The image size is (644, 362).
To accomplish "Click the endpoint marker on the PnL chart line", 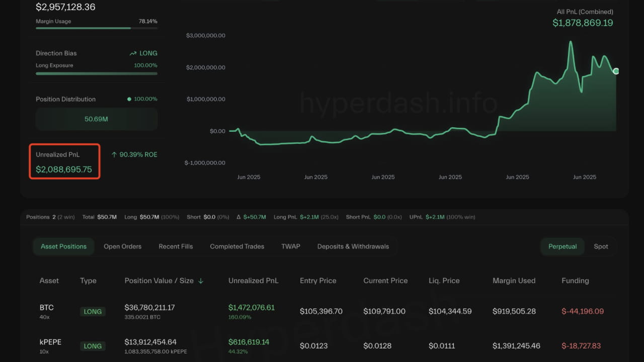I will pyautogui.click(x=616, y=71).
